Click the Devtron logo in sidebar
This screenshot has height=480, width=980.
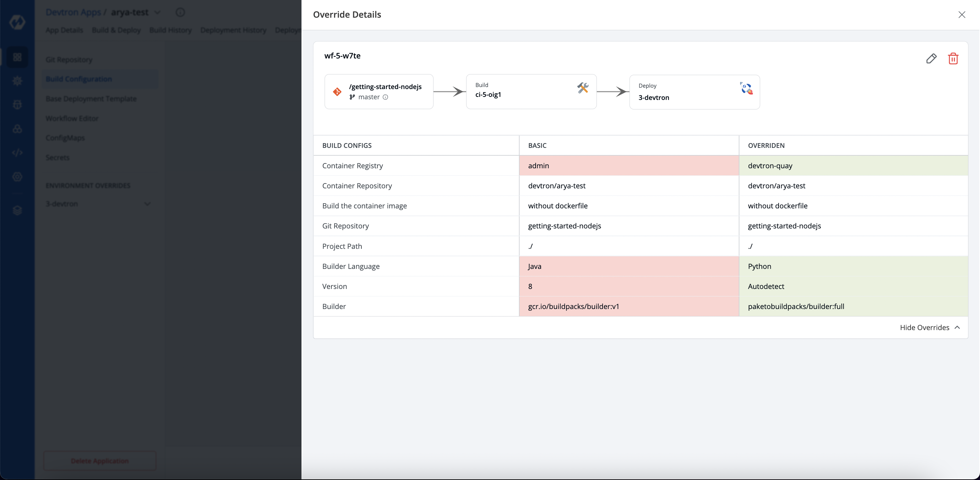pyautogui.click(x=17, y=22)
